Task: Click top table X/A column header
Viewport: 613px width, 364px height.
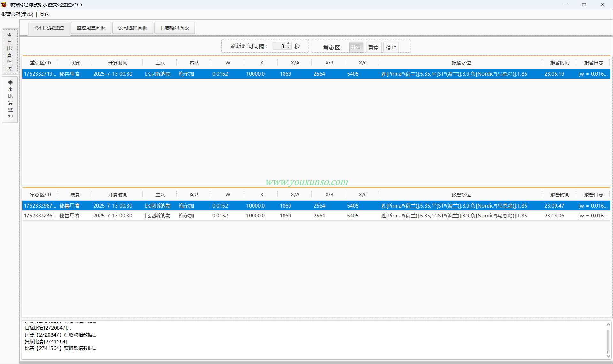Action: click(x=295, y=63)
